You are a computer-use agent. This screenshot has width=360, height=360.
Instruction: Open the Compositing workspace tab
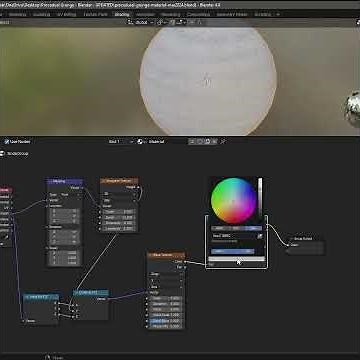199,14
